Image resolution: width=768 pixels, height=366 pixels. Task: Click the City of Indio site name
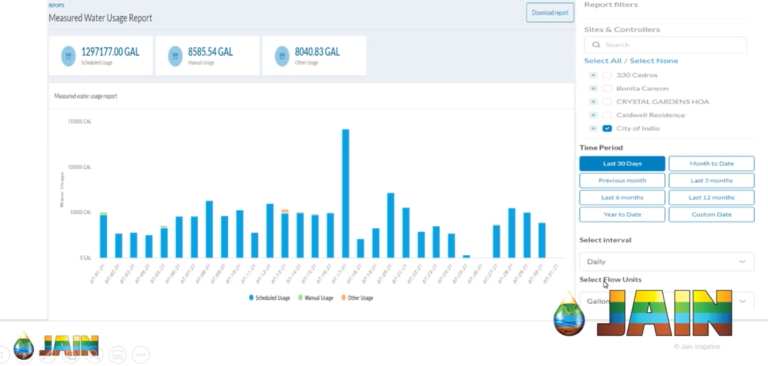click(x=638, y=128)
